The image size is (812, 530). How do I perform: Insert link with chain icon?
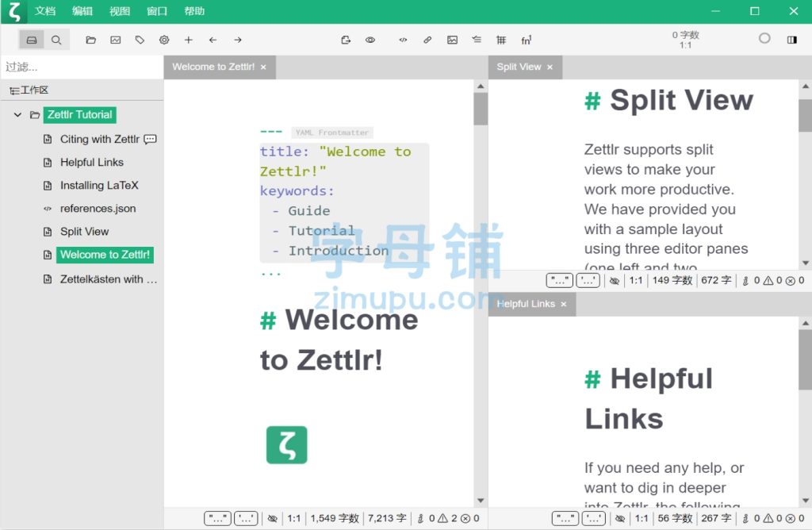coord(427,40)
